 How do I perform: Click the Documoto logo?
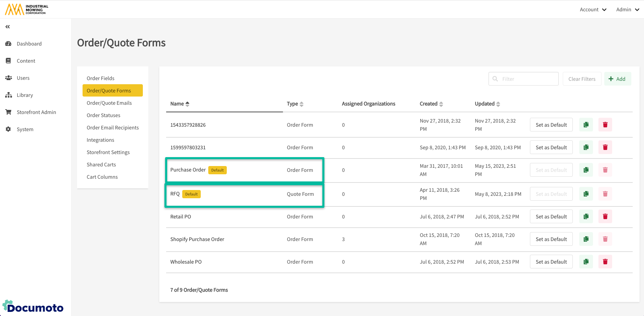click(x=33, y=307)
